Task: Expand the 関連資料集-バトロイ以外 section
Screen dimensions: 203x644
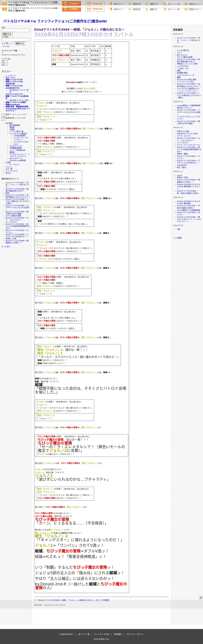Action: (x=3, y=119)
